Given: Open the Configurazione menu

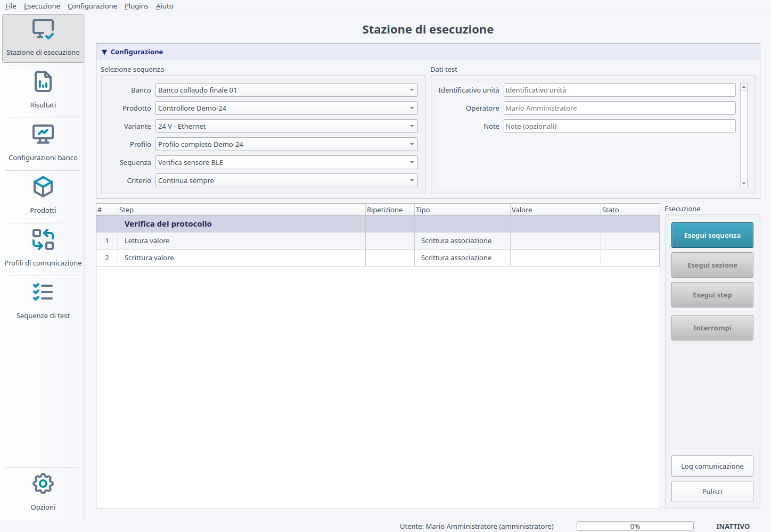Looking at the screenshot, I should [x=92, y=6].
